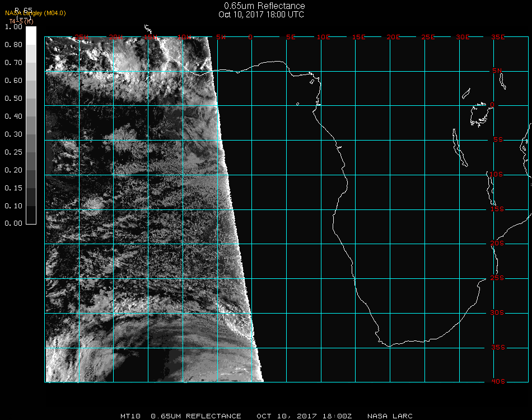The width and height of the screenshot is (532, 420).
Task: Click the "0.65um Reflectance" title
Action: (264, 6)
